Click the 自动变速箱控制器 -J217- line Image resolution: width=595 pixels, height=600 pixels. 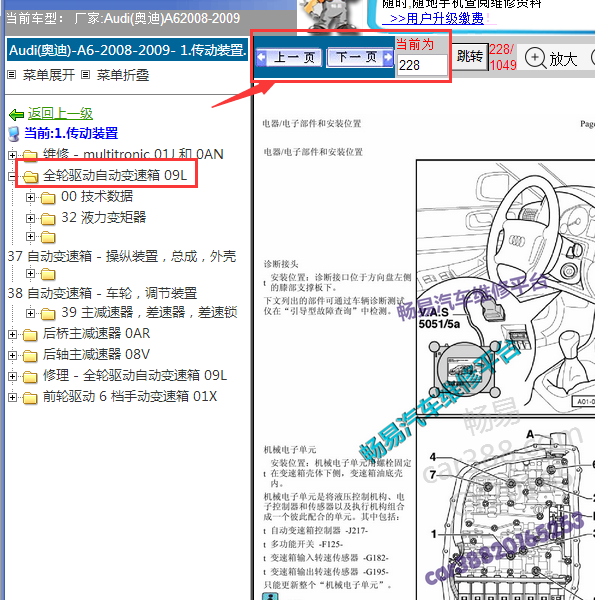[319, 531]
